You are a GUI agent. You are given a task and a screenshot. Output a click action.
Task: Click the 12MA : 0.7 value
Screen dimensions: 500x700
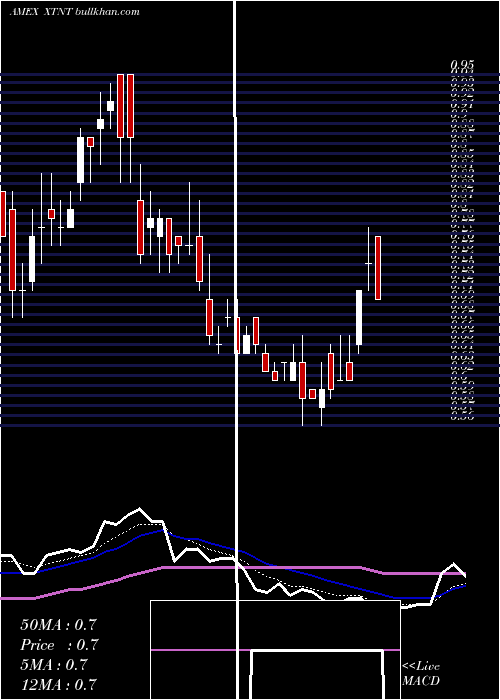click(x=58, y=684)
